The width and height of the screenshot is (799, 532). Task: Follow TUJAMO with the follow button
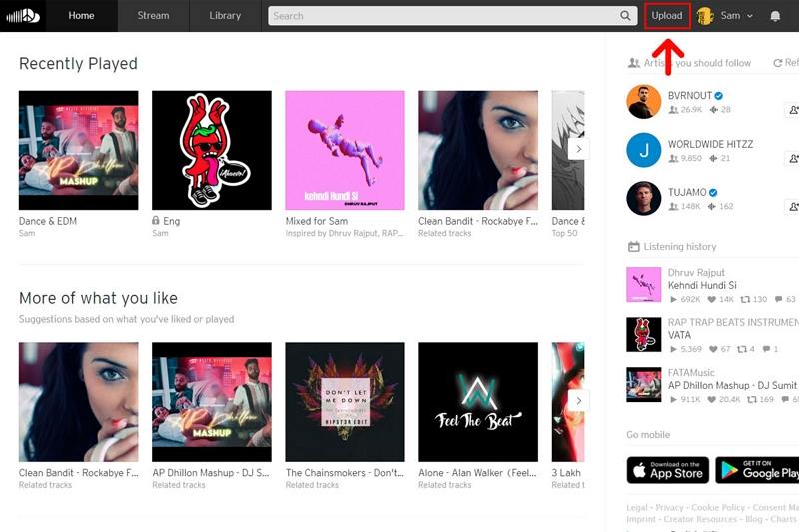tap(792, 207)
